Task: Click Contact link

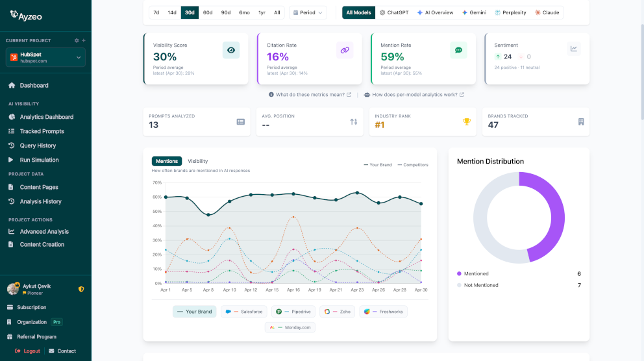Action: pyautogui.click(x=62, y=351)
